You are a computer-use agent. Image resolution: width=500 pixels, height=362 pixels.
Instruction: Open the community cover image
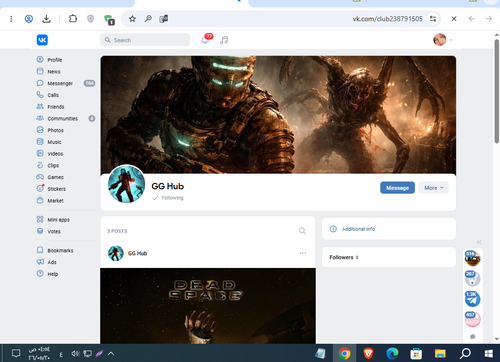[278, 114]
